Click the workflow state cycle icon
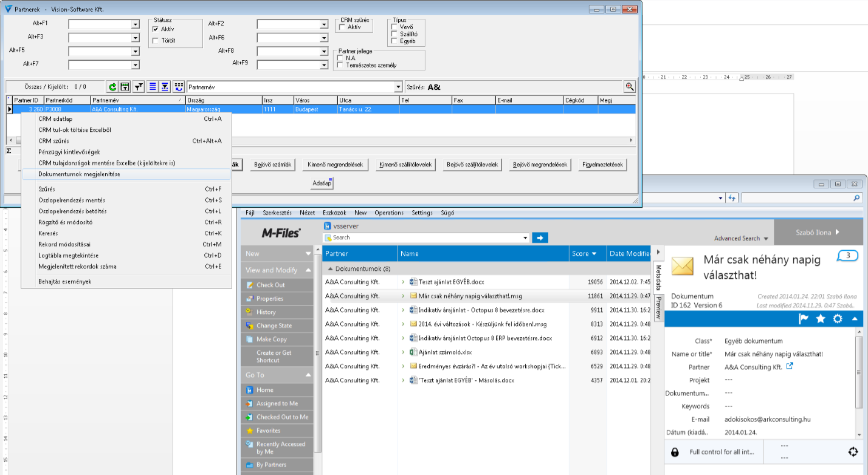868x475 pixels. 853,452
